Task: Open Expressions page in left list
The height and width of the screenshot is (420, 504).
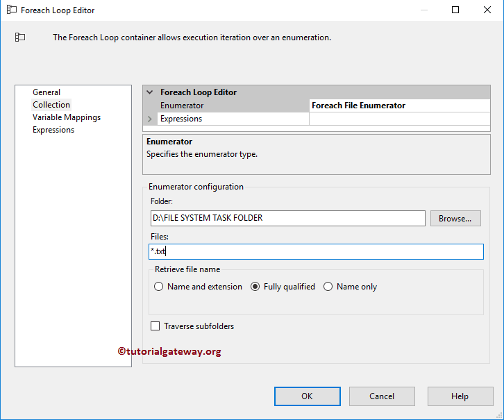Action: coord(53,130)
